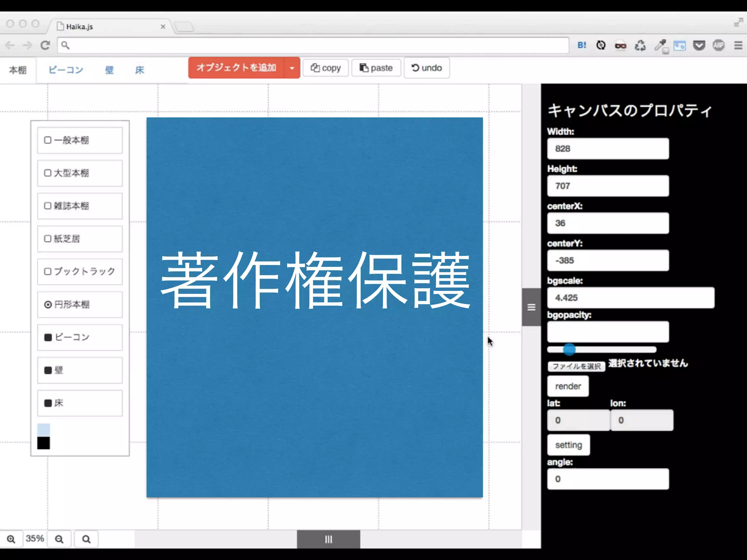The height and width of the screenshot is (560, 747).
Task: Click the black color swatch
Action: point(43,443)
